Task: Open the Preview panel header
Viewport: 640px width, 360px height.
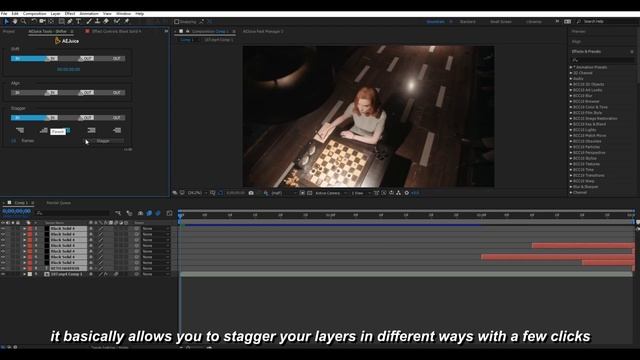Action: pyautogui.click(x=578, y=31)
